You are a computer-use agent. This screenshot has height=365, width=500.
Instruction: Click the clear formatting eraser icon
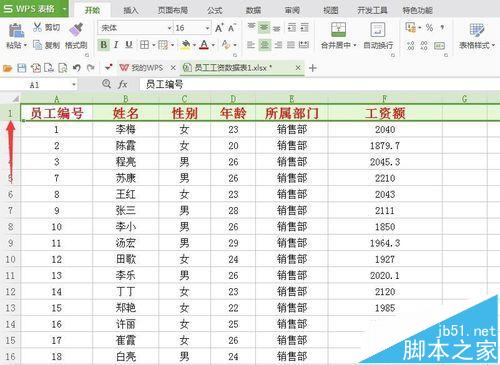(226, 45)
